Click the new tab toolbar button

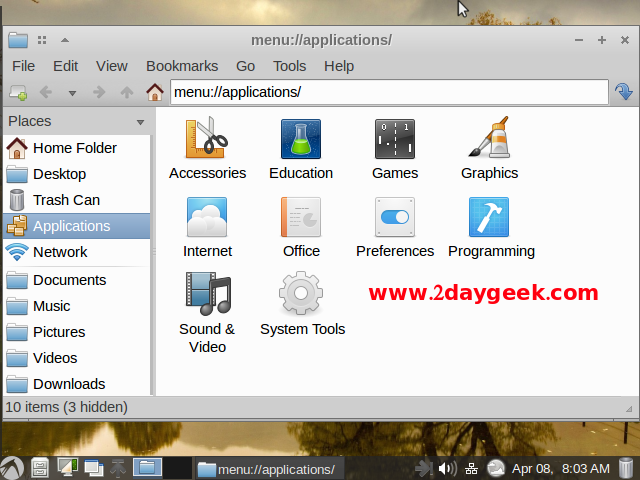pos(18,93)
